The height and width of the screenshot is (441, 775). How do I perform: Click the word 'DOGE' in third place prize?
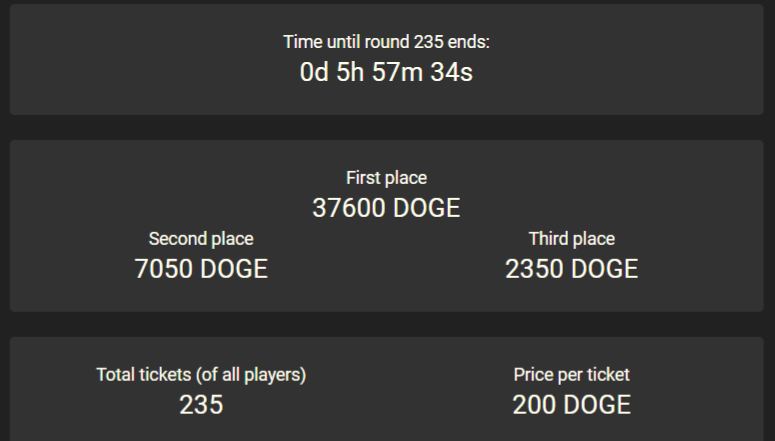(x=605, y=269)
